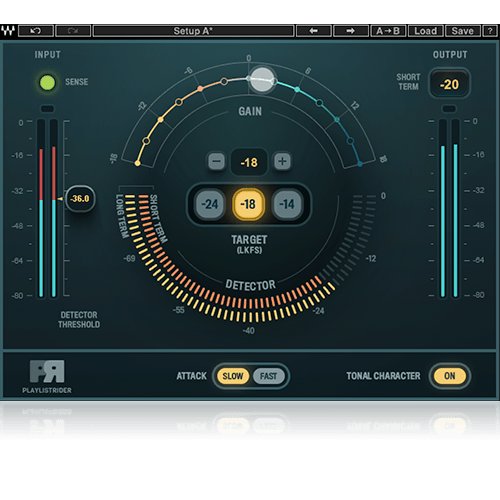Click the PlaylistRider logo
Screen dimensions: 500x500
[47, 377]
